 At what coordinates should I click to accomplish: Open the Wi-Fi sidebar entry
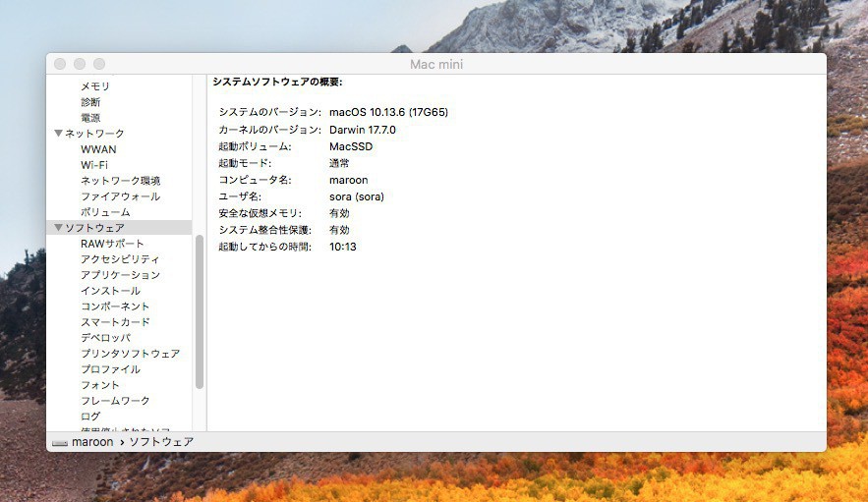(x=94, y=165)
